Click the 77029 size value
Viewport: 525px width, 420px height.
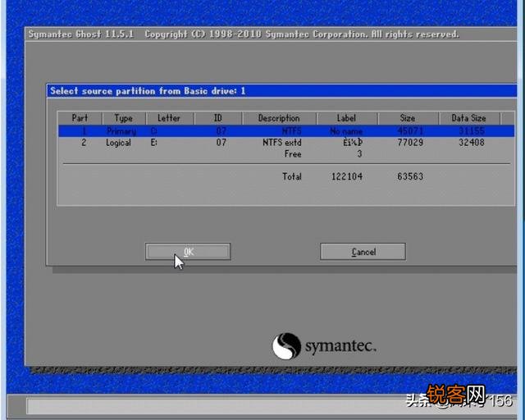(x=410, y=143)
